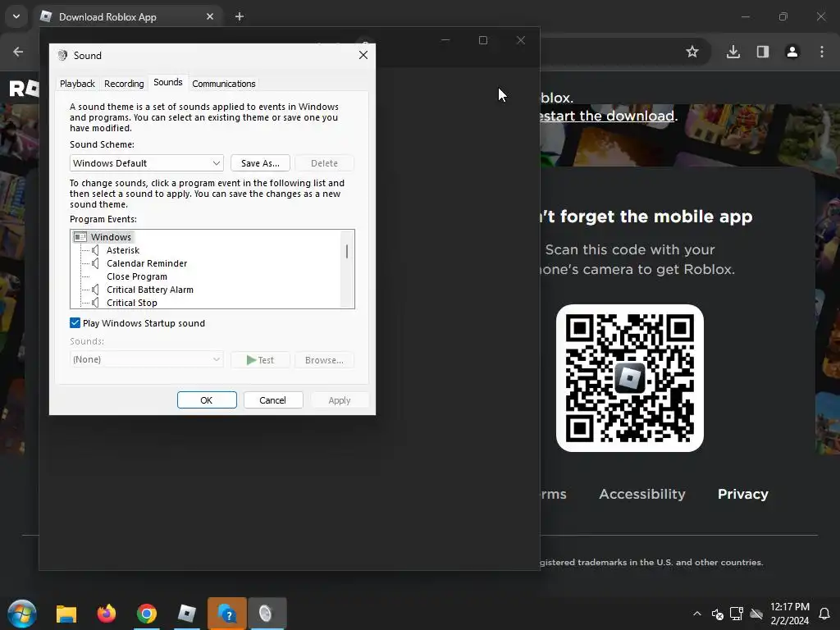Toggle the Chrome side panel icon
Screen dimensions: 840x630
[x=763, y=52]
